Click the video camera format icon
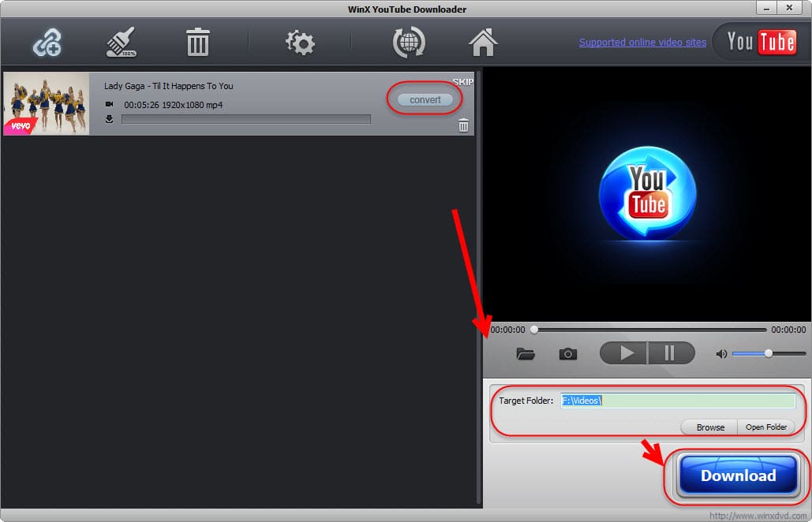This screenshot has width=812, height=522. point(109,105)
